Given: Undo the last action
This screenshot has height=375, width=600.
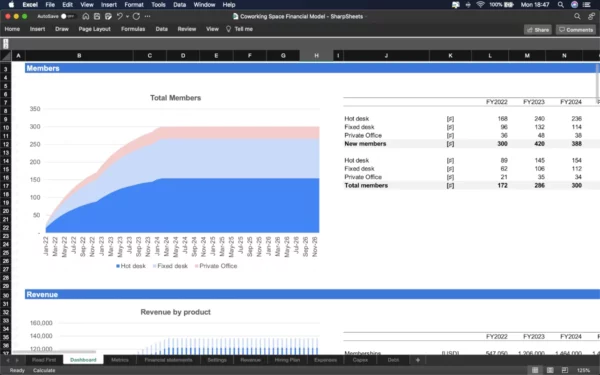Looking at the screenshot, I should [x=119, y=16].
